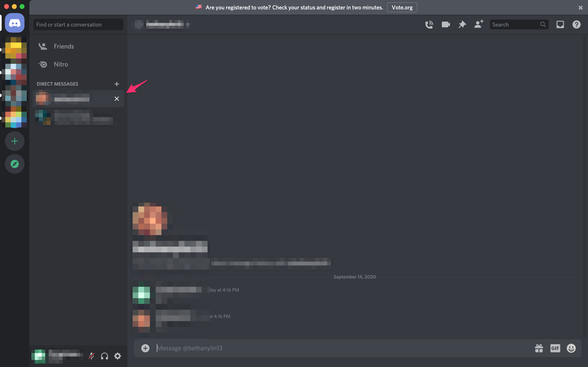
Task: Click the add friend icon
Action: pyautogui.click(x=478, y=24)
